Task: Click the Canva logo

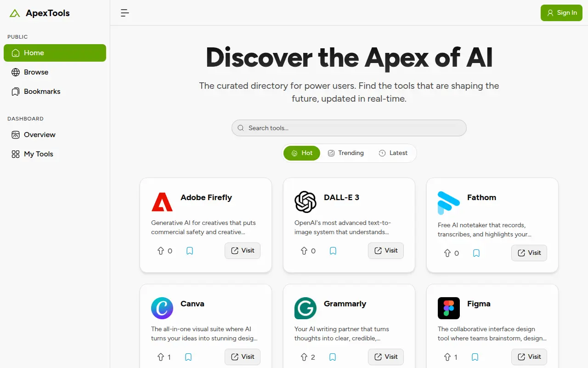Action: click(x=162, y=308)
